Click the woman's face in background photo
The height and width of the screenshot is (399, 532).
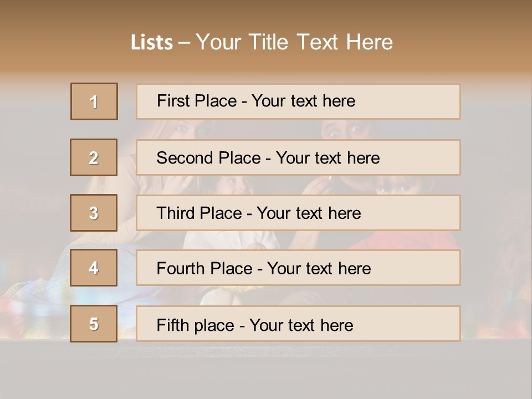[187, 130]
